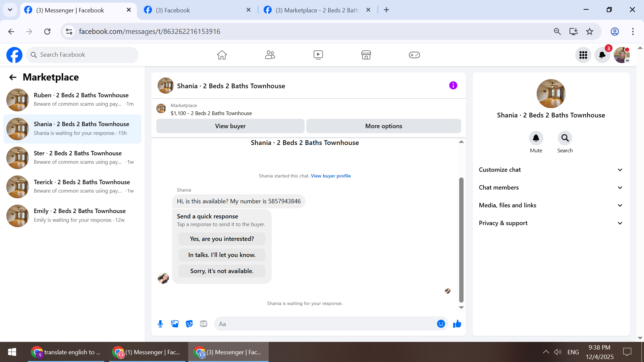Image resolution: width=644 pixels, height=362 pixels.
Task: Expand Chat members section
Action: point(551,188)
